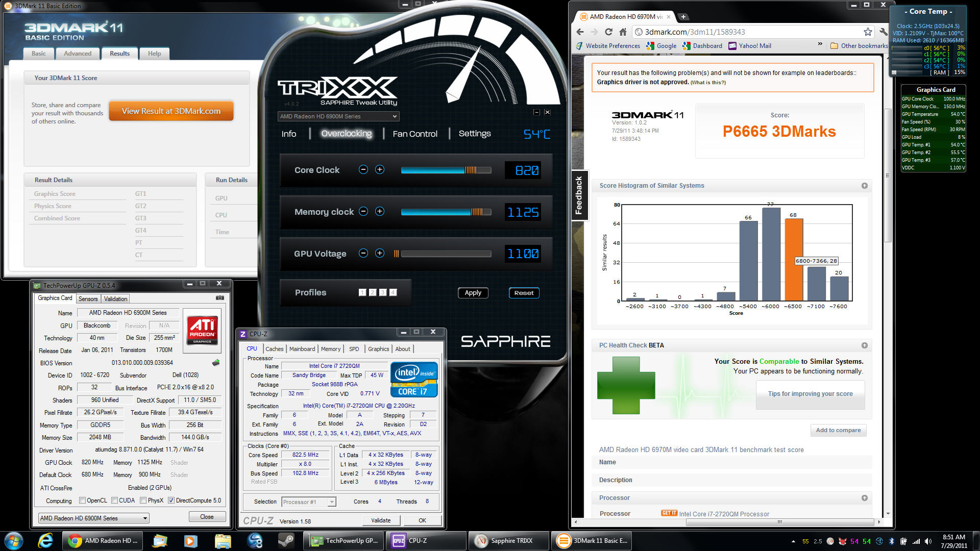This screenshot has height=551, width=980.
Task: Click GPU-Z camera screenshot icon
Action: (219, 298)
